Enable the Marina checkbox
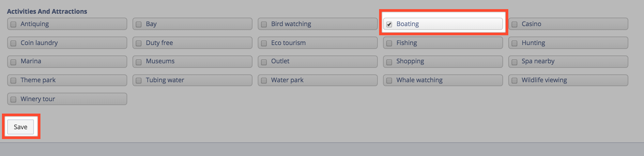This screenshot has height=156, width=644. (13, 62)
